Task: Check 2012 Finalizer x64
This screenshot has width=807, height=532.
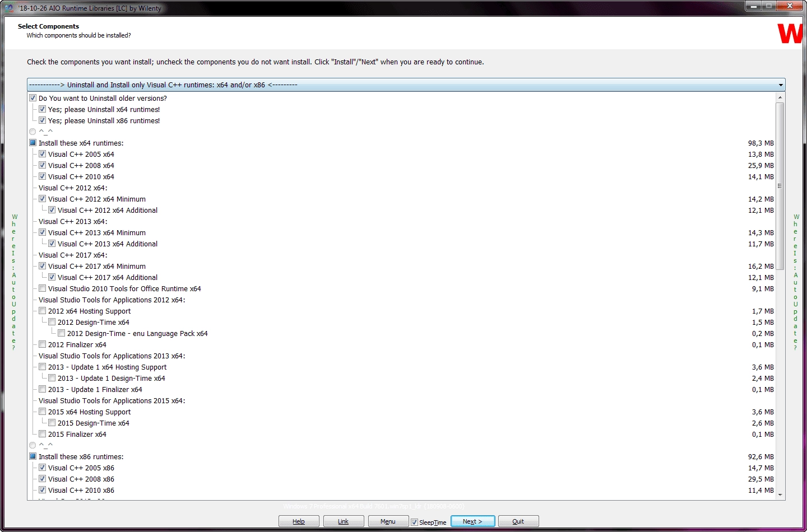Action: (42, 344)
